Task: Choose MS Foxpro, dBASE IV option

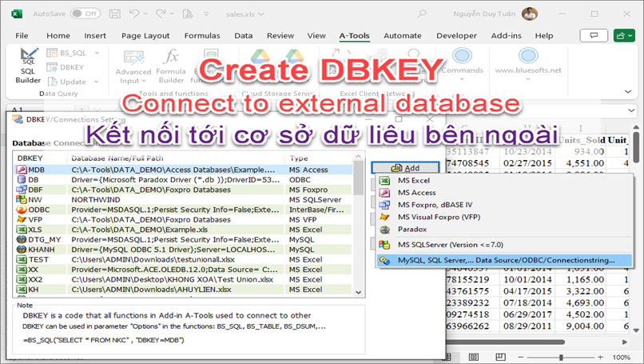Action: (503, 205)
